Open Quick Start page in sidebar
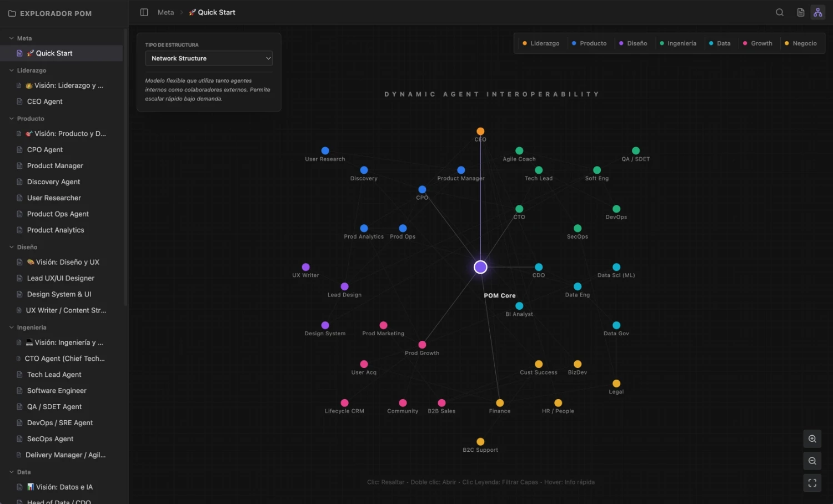Screen dimensions: 833x504 point(61,53)
